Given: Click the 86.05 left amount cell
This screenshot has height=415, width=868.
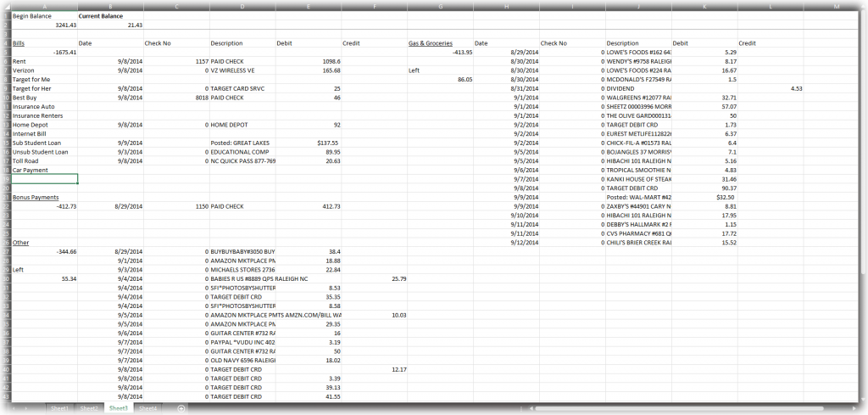Looking at the screenshot, I should 440,79.
